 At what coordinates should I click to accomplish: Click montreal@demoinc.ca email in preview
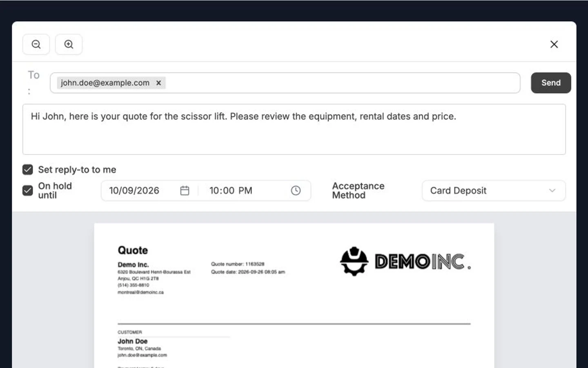[x=140, y=292]
